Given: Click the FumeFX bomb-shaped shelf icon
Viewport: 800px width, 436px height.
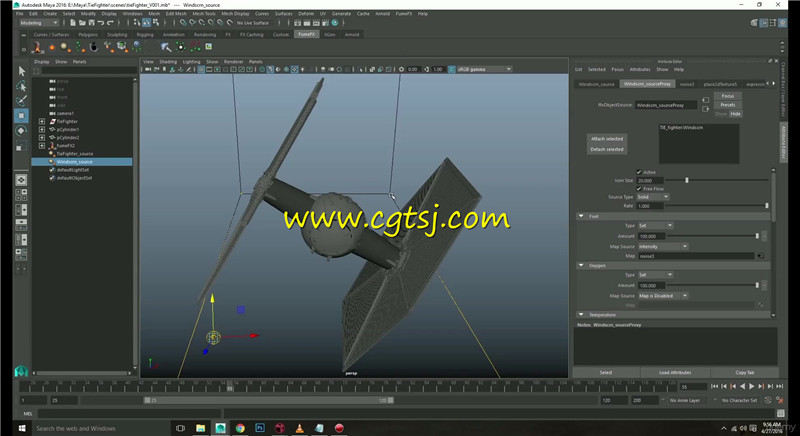Looking at the screenshot, I should pos(94,47).
